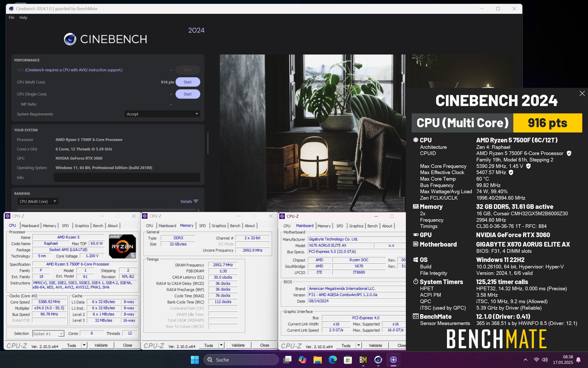
Task: Open Bench tab in Mainboard CPU-Z
Action: tap(372, 226)
